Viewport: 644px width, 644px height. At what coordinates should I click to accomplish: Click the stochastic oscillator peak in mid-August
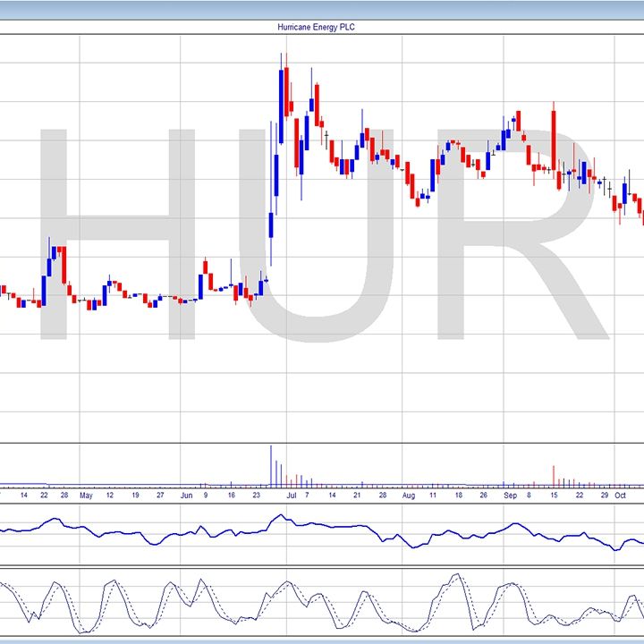pos(454,577)
